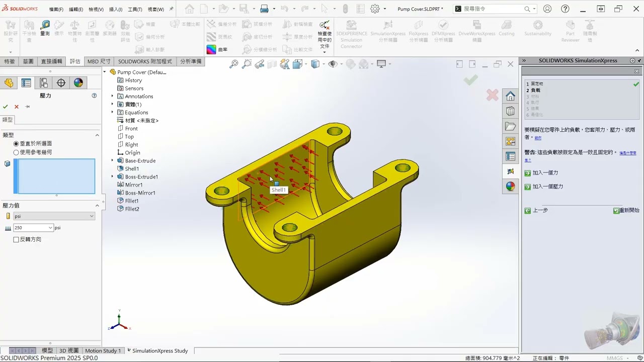This screenshot has width=644, height=362.
Task: Open View Orientation cube icon
Action: (x=297, y=64)
